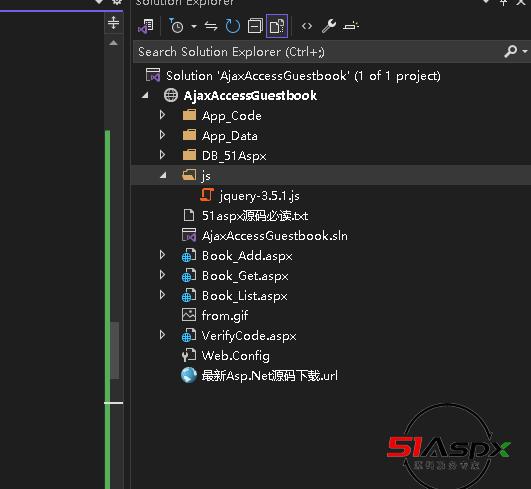Viewport: 531px width, 489px height.
Task: Expand the DB_51Aspx folder node
Action: [163, 155]
